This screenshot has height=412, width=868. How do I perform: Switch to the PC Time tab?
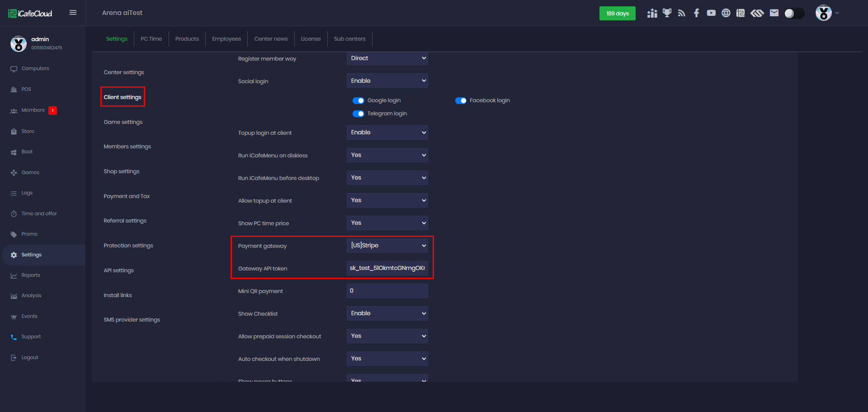pos(151,39)
